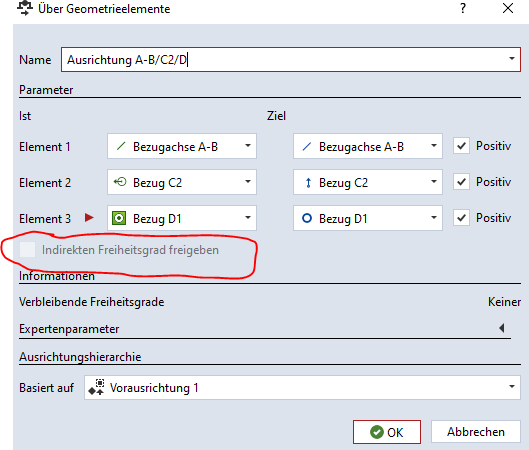Open the Name field dropdown arrow

(x=511, y=59)
